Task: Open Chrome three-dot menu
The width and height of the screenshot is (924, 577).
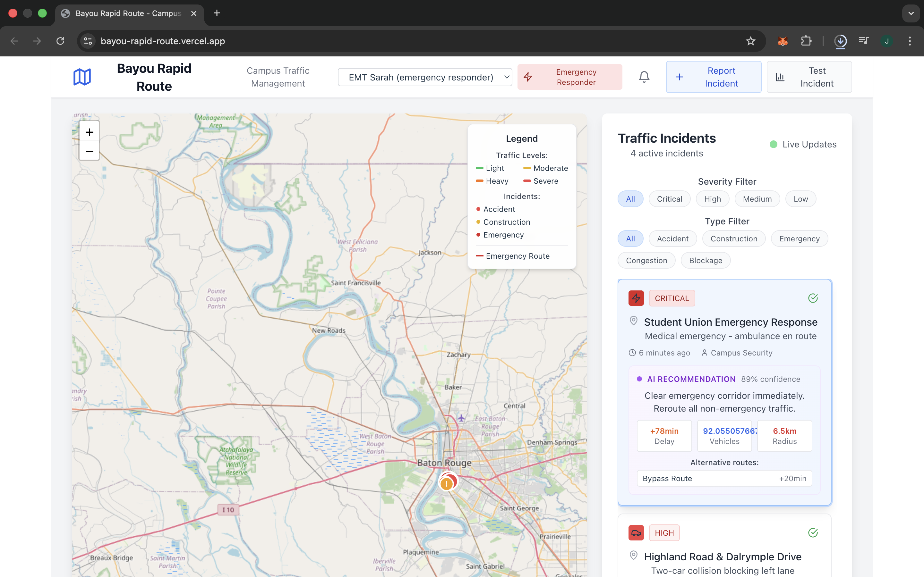Action: pyautogui.click(x=910, y=41)
